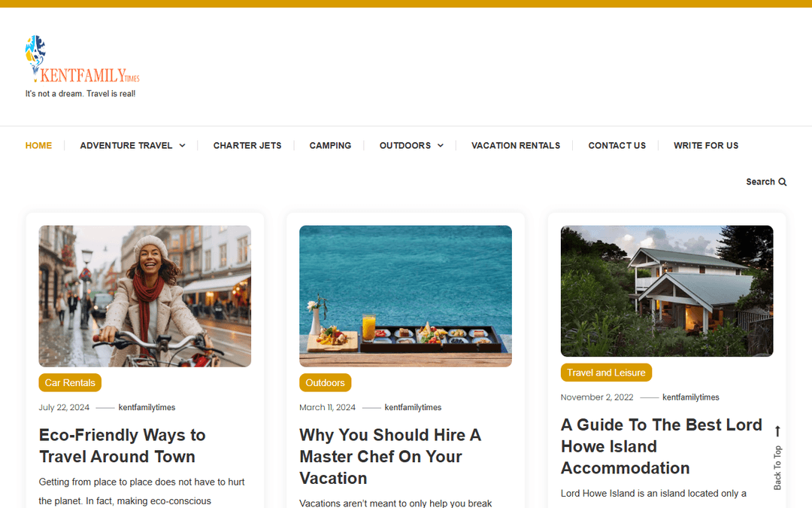Open the Best Lord Howe Island Accommodation guide

662,446
